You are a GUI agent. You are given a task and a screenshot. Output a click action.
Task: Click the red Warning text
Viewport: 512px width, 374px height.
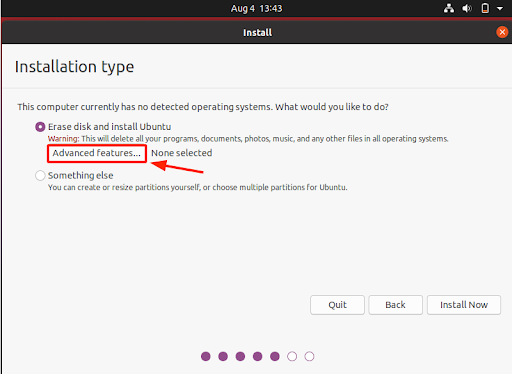[x=63, y=139]
